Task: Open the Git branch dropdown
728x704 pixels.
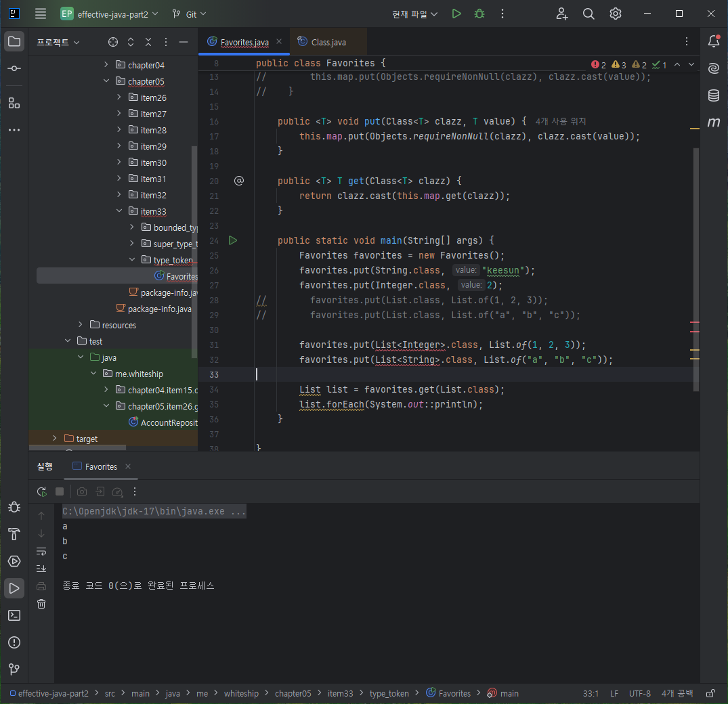Action: tap(190, 14)
